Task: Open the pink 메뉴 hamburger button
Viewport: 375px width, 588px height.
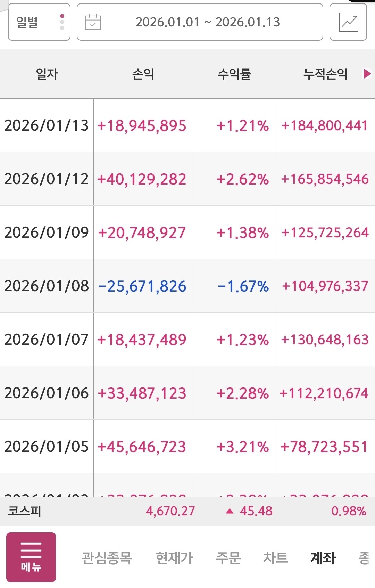Action: [31, 557]
